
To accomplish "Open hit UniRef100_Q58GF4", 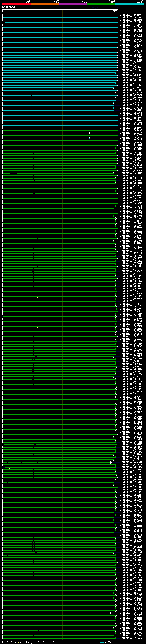I will point(131,208).
